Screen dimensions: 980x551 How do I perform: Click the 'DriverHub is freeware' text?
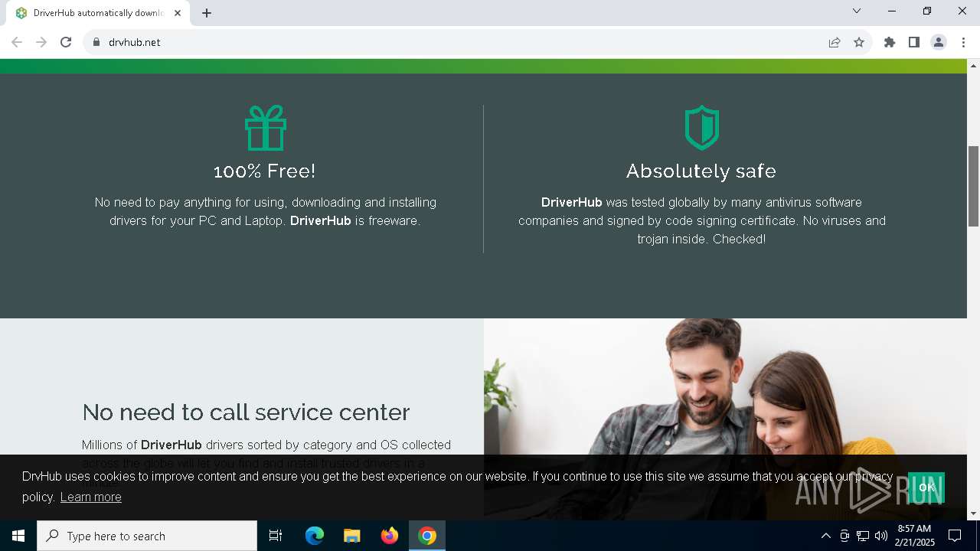[354, 220]
